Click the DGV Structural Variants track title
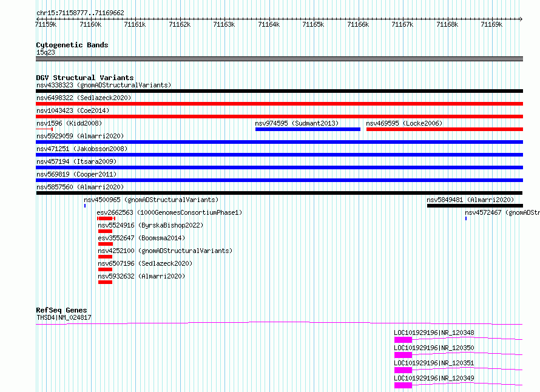The width and height of the screenshot is (540, 392). (x=85, y=78)
